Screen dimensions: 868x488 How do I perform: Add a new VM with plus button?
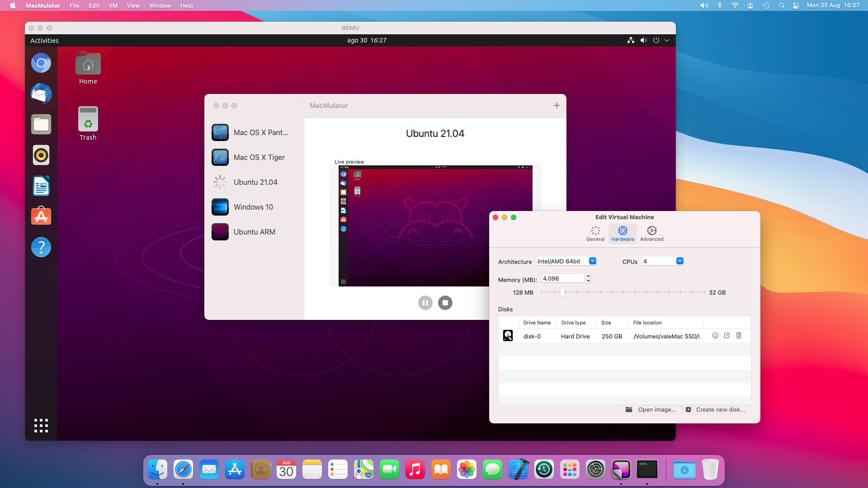[557, 105]
